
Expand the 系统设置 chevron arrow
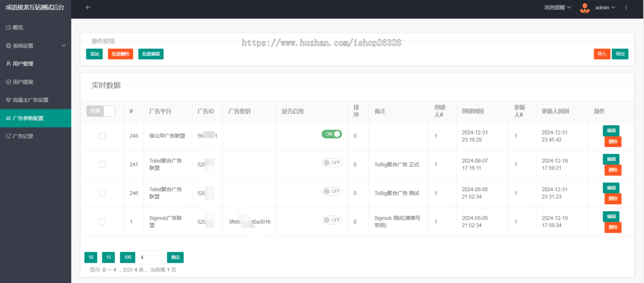click(x=63, y=46)
